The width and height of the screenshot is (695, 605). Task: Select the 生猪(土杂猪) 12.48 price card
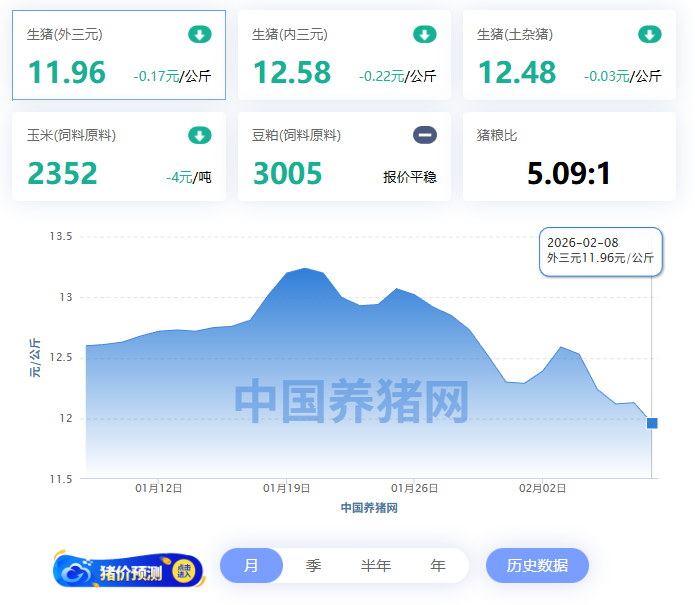(569, 56)
